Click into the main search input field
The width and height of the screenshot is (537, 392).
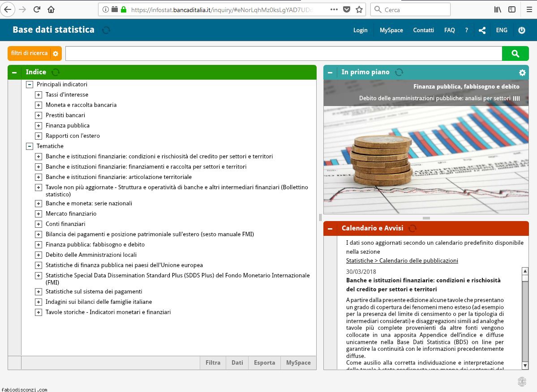tap(284, 53)
